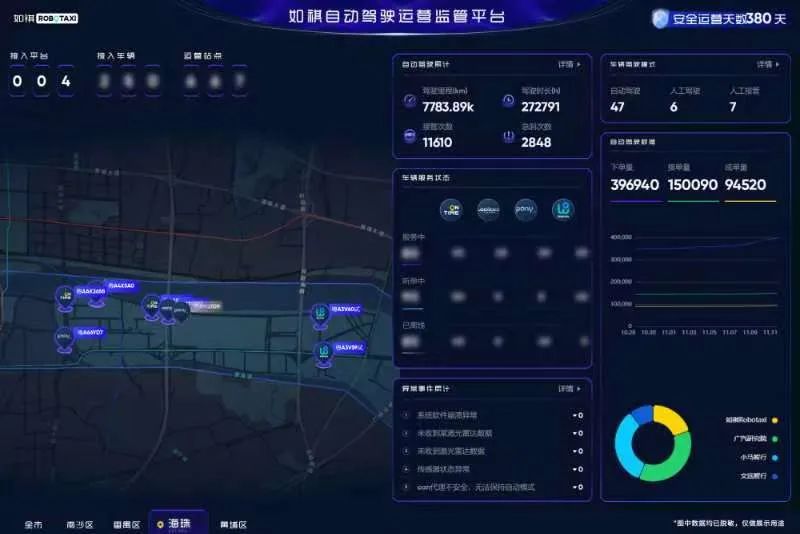Switch to the 南沙区 region tab
Image resolution: width=800 pixels, height=534 pixels.
80,524
